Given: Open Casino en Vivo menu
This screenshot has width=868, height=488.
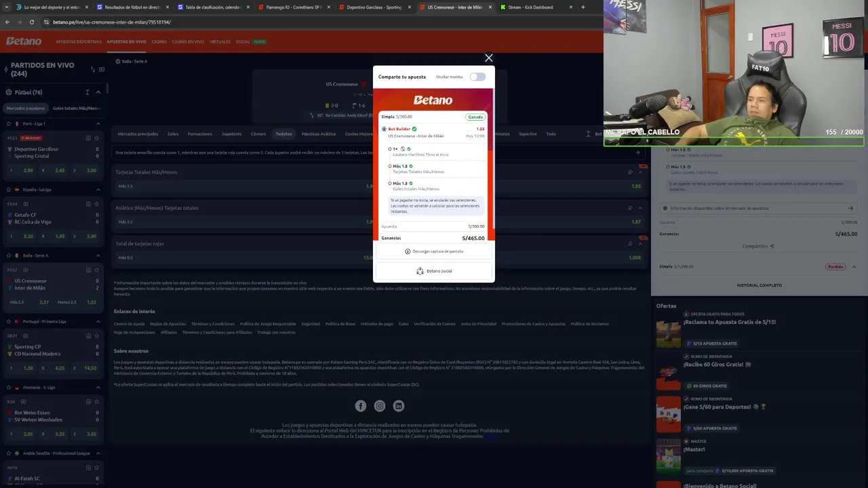Looking at the screenshot, I should [x=188, y=42].
